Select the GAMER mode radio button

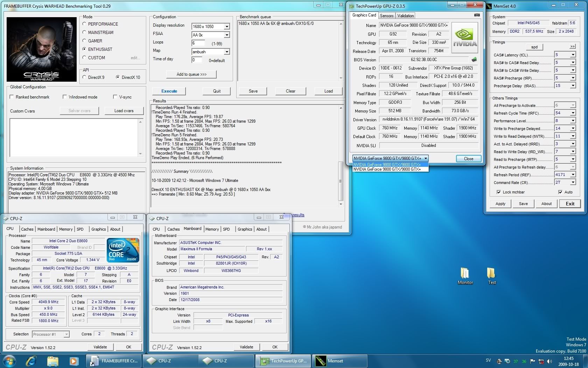tap(84, 41)
